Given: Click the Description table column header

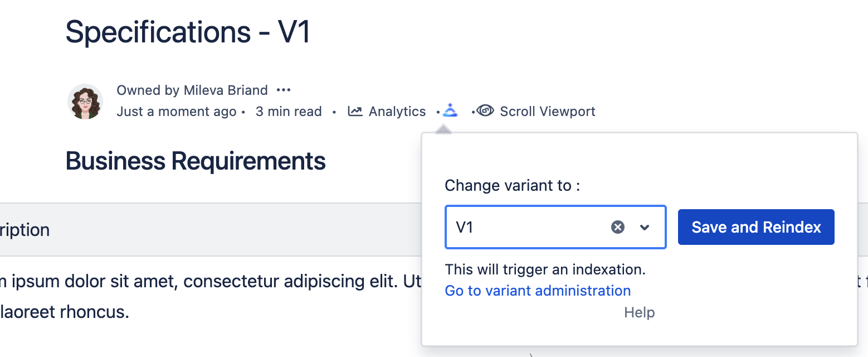Looking at the screenshot, I should tap(25, 230).
